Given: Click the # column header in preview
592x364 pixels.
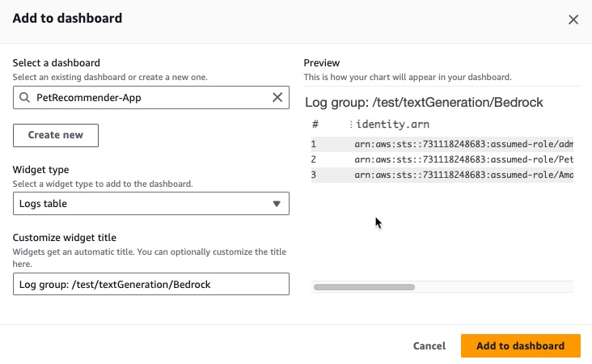Looking at the screenshot, I should point(315,125).
